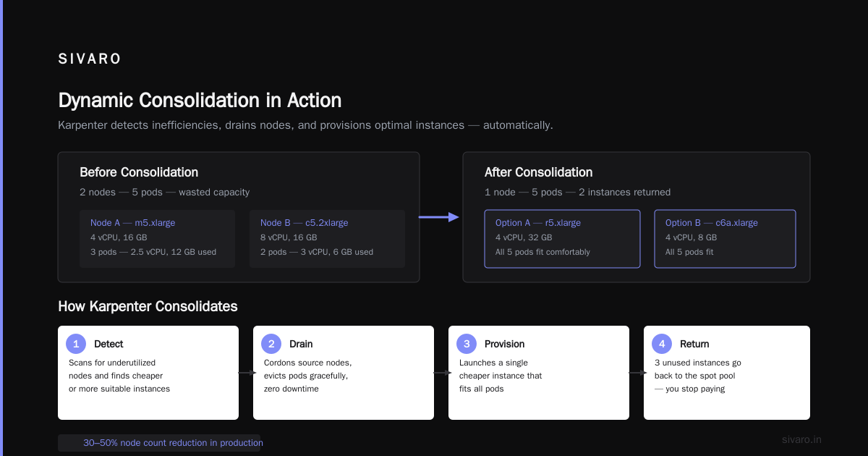868x456 pixels.
Task: Open the sivaro.in link
Action: (x=802, y=439)
